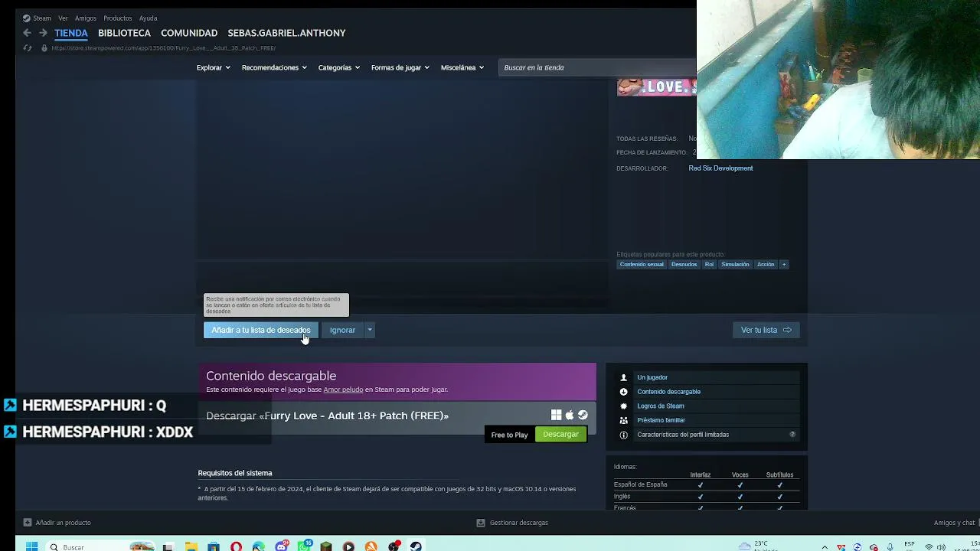Click the store page URL address

click(x=163, y=48)
